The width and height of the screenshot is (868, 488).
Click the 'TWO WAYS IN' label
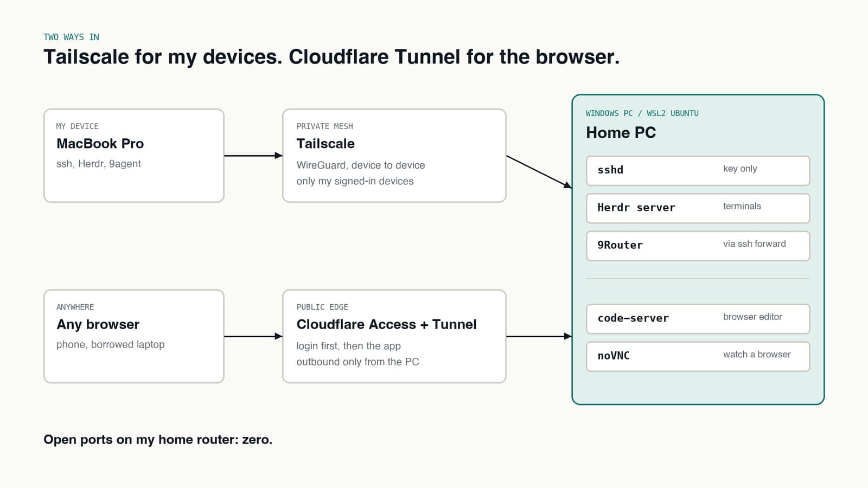tap(71, 37)
